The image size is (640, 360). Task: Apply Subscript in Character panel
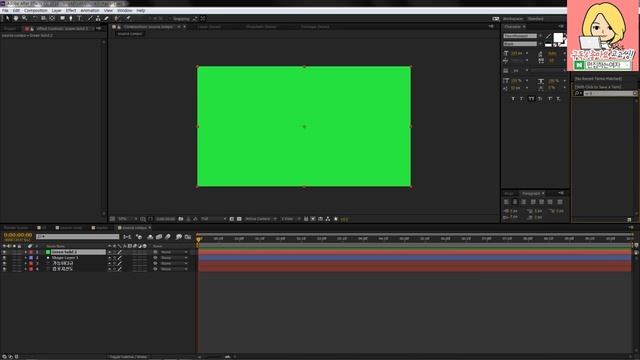coord(558,99)
